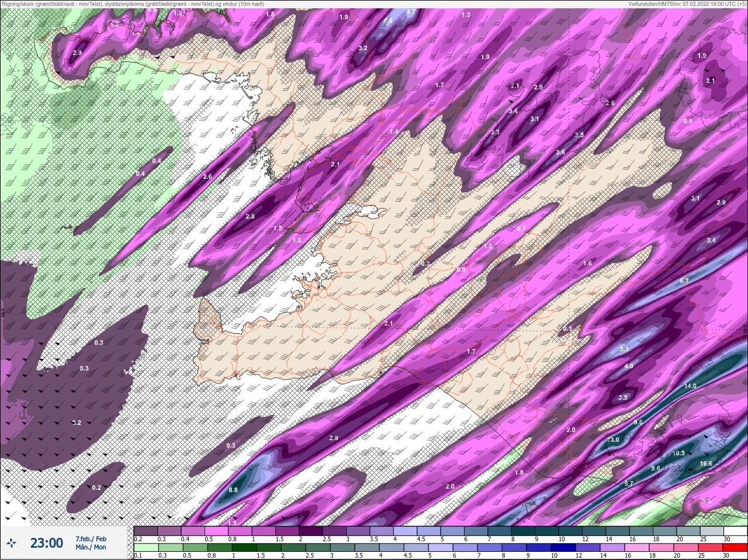This screenshot has height=560, width=748.
Task: Click the 2.8 precipitation value on map
Action: 250,216
